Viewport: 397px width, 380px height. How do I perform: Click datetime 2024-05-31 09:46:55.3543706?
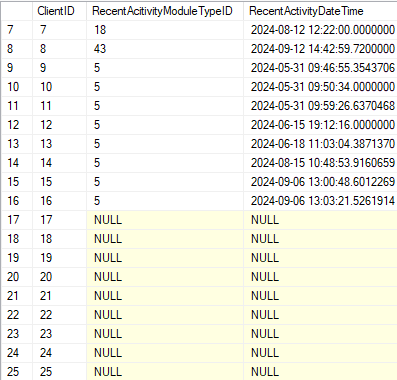tap(320, 68)
